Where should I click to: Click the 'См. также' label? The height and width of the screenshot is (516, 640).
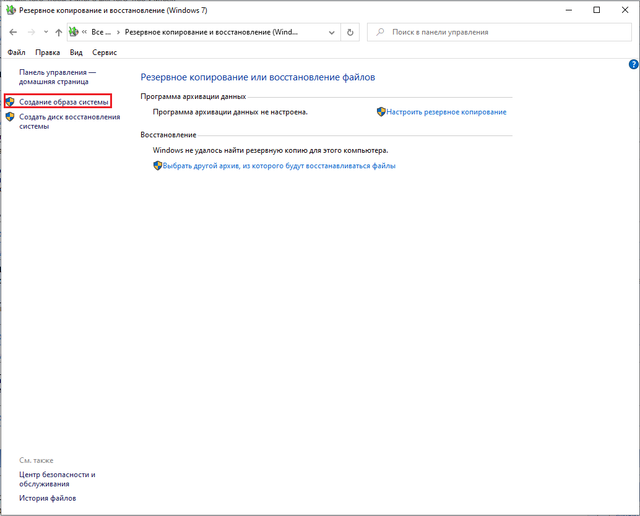[x=36, y=460]
